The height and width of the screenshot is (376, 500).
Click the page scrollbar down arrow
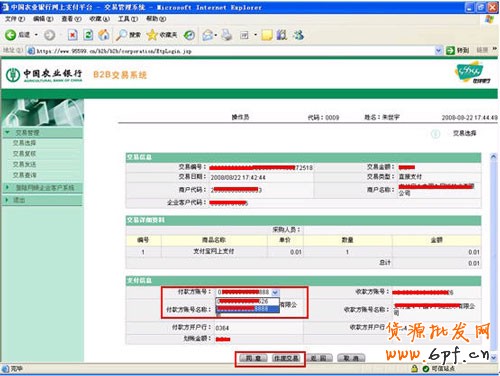click(x=494, y=357)
